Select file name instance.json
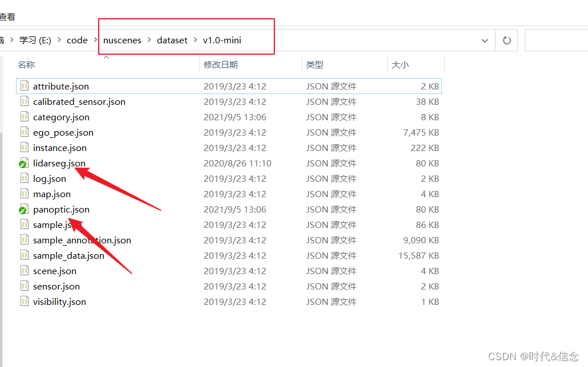This screenshot has width=588, height=367. point(60,148)
